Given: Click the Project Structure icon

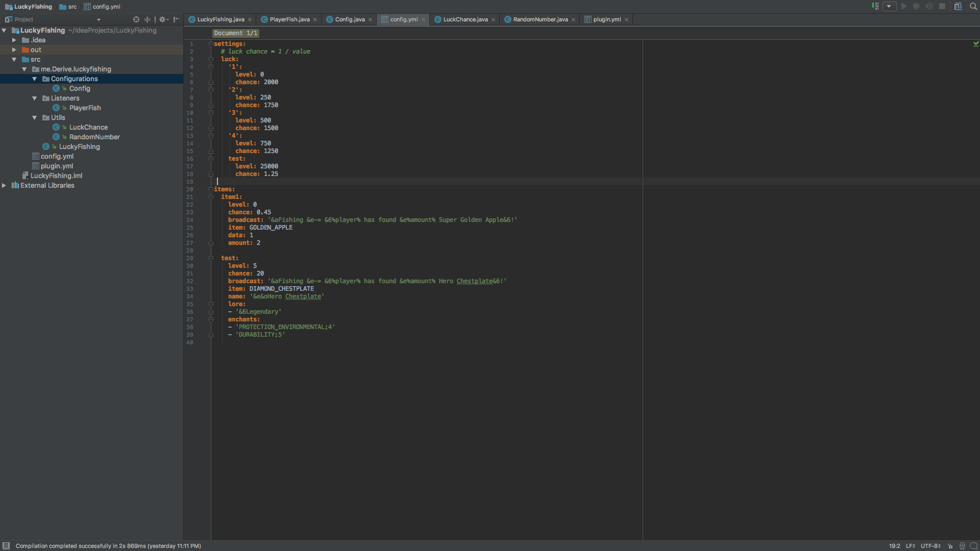Looking at the screenshot, I should (x=958, y=6).
